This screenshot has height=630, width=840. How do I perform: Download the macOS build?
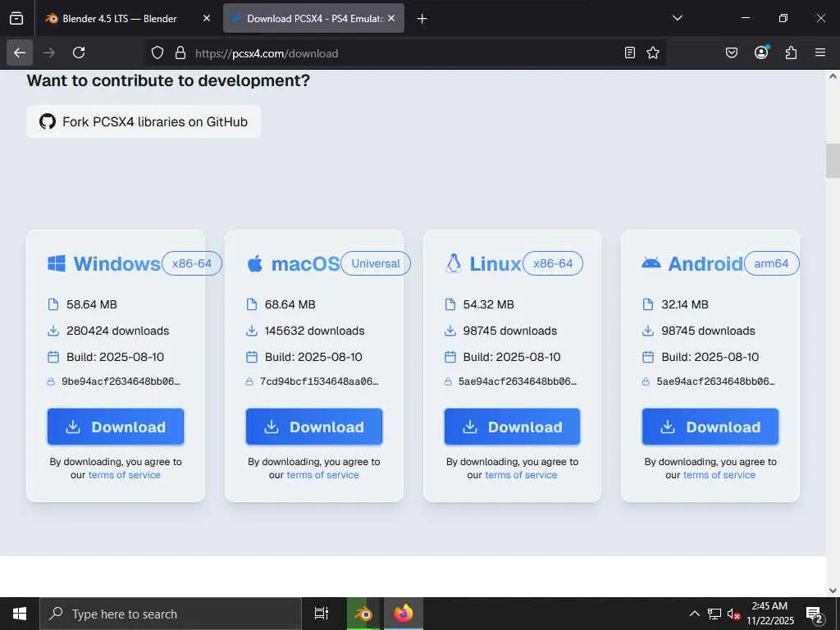pyautogui.click(x=314, y=427)
